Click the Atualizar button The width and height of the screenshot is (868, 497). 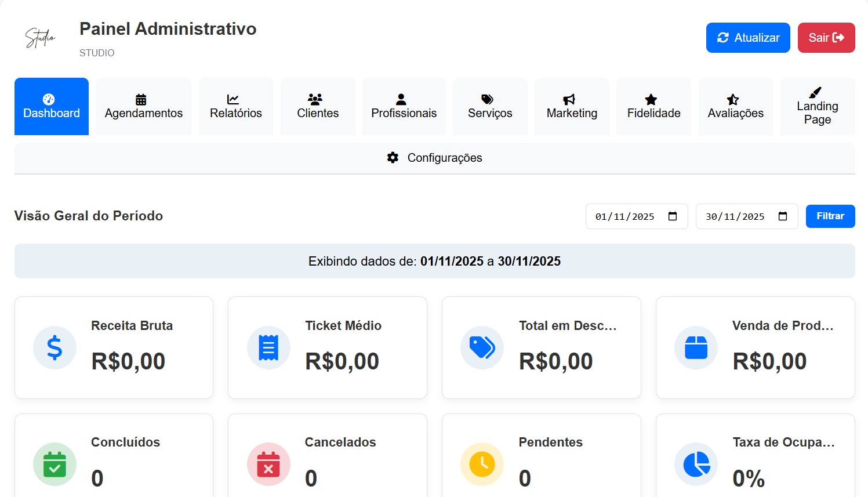click(x=747, y=37)
